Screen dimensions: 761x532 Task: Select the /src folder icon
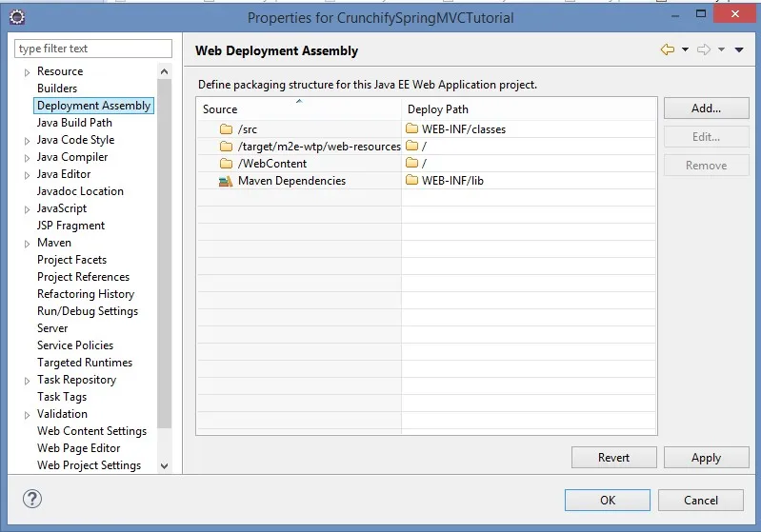coord(226,129)
